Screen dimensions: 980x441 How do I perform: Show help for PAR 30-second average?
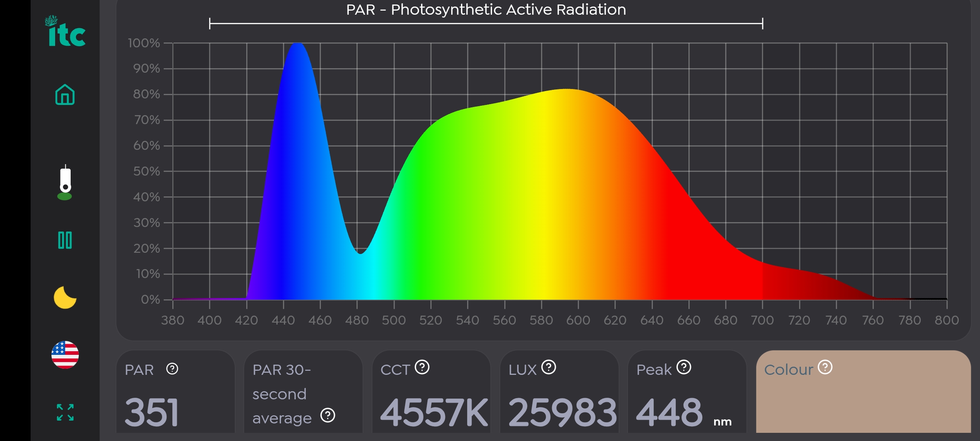pyautogui.click(x=327, y=416)
